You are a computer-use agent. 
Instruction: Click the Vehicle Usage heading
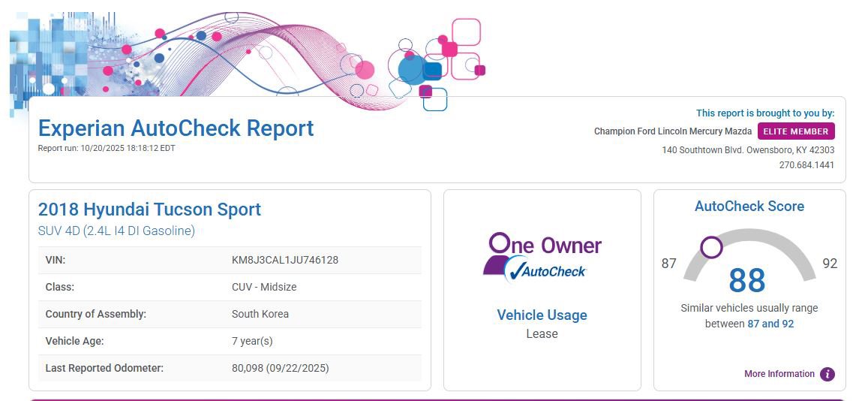tap(542, 315)
